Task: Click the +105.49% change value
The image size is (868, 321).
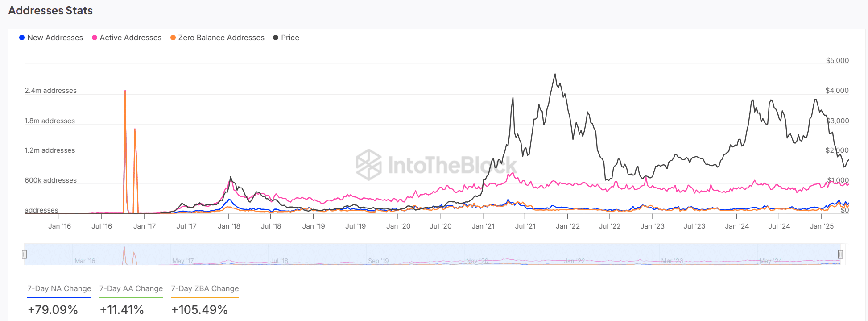Action: [x=199, y=310]
